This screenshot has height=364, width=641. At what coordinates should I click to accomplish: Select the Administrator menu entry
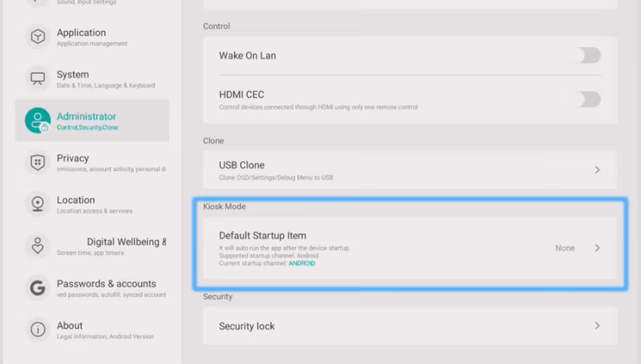[x=92, y=120]
